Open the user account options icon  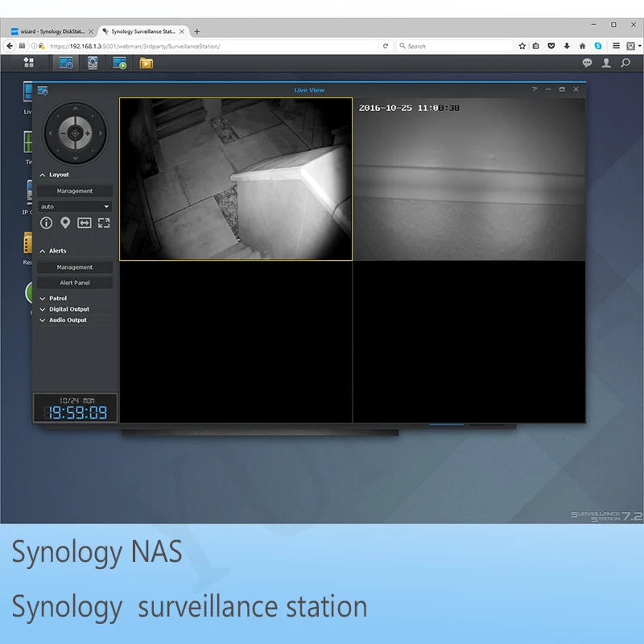tap(606, 63)
